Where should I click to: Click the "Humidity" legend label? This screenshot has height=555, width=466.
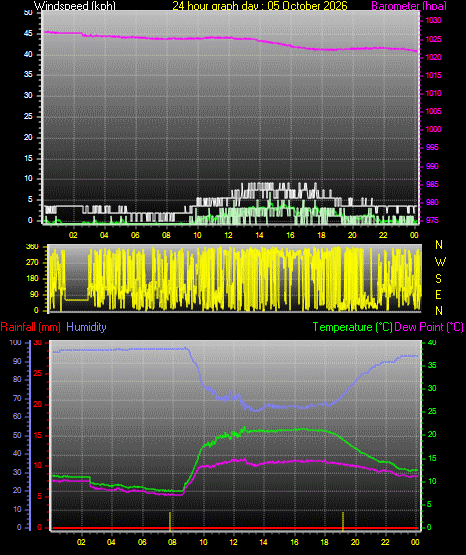(x=86, y=327)
